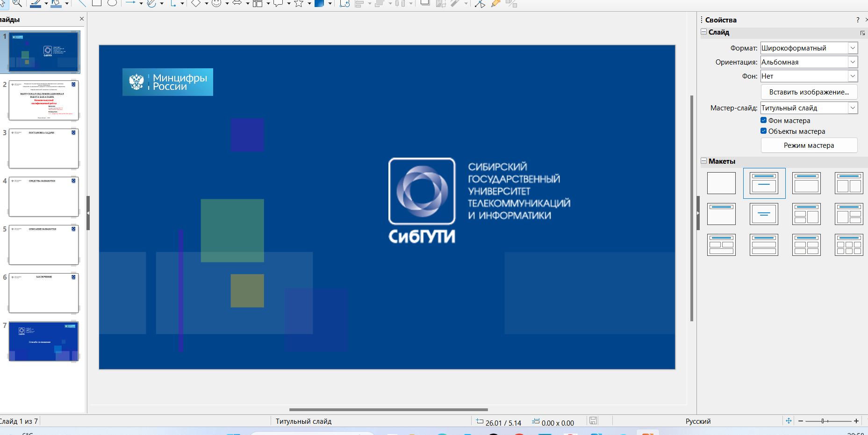Apply the Fill Color bucket tool
The image size is (868, 435).
click(x=56, y=3)
